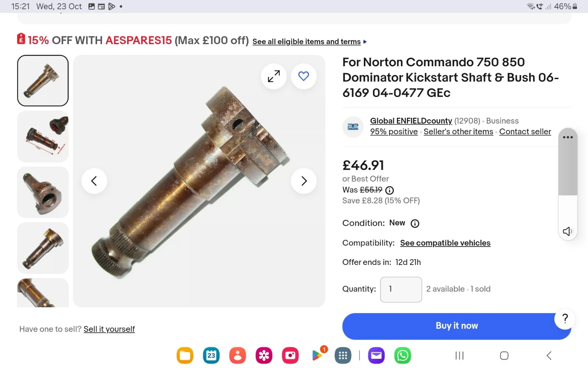The height and width of the screenshot is (368, 588).
Task: Open the three-dot overflow menu
Action: click(x=568, y=137)
